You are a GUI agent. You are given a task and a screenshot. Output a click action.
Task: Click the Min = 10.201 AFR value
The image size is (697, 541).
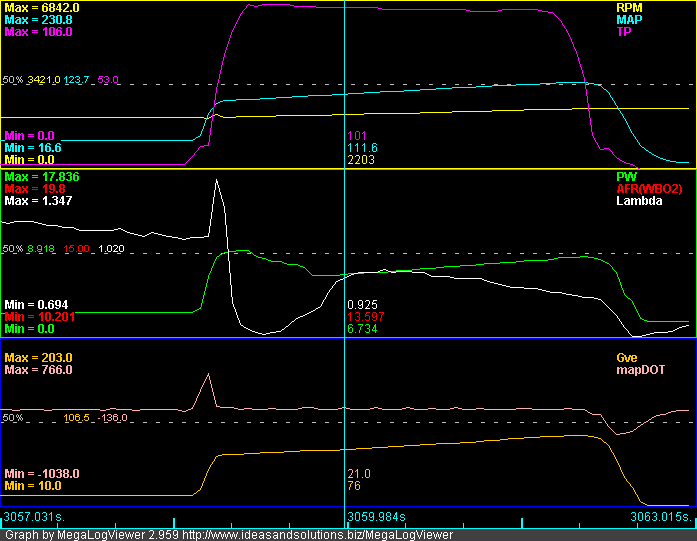click(40, 317)
